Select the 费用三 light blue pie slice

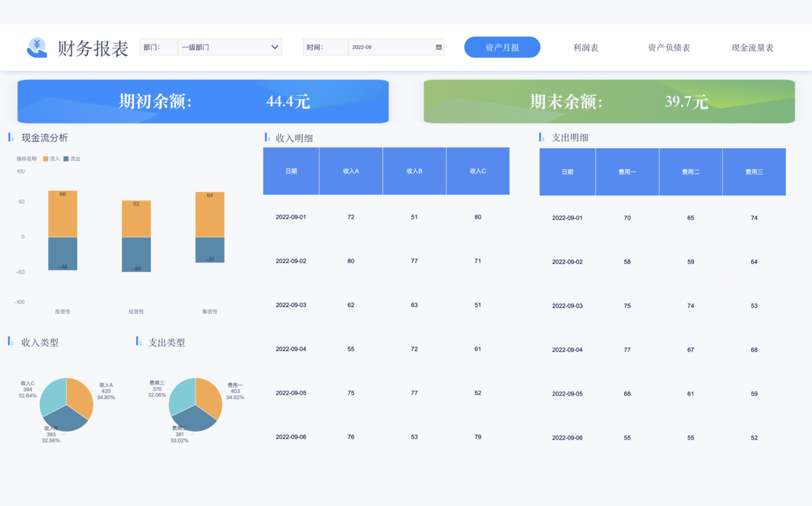181,394
